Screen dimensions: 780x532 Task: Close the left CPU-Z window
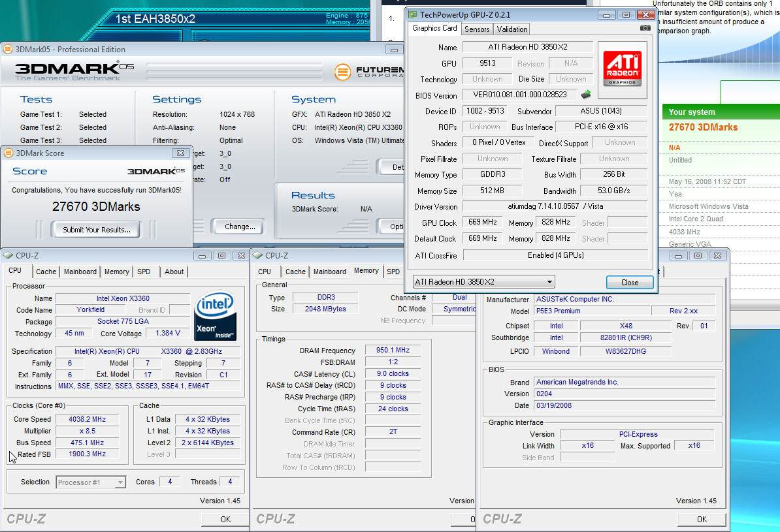[x=241, y=256]
